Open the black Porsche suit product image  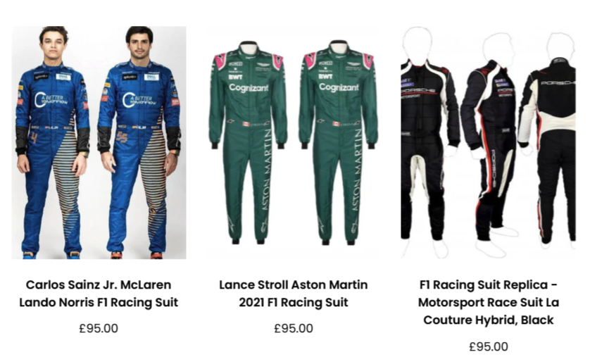[x=488, y=143]
